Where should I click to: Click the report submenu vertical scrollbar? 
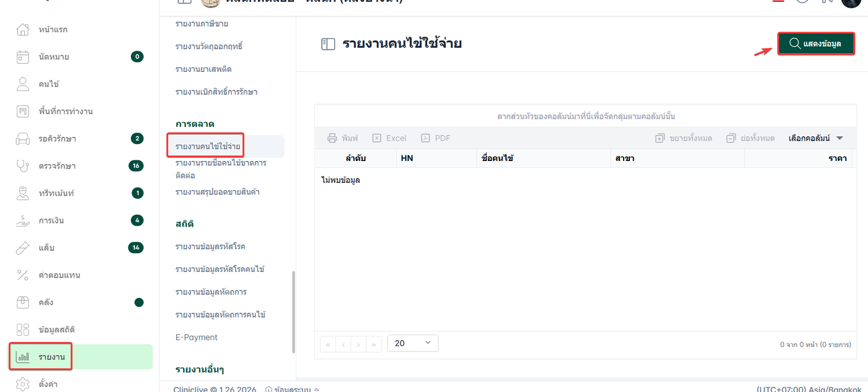293,311
